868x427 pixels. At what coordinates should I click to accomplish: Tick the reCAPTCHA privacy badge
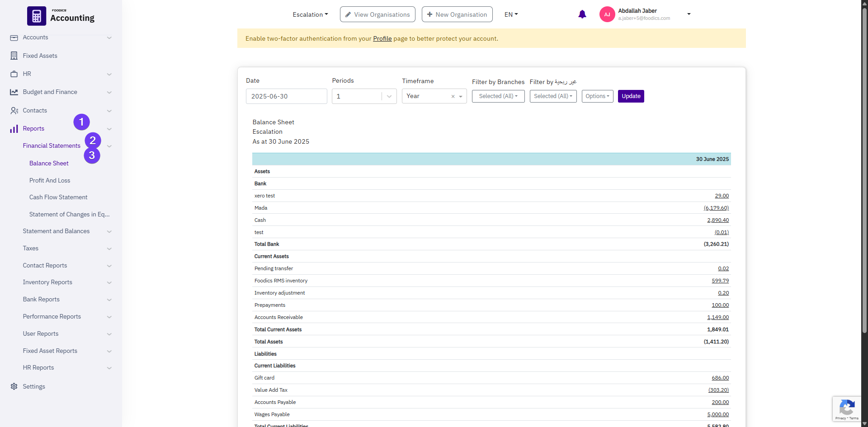click(x=847, y=408)
